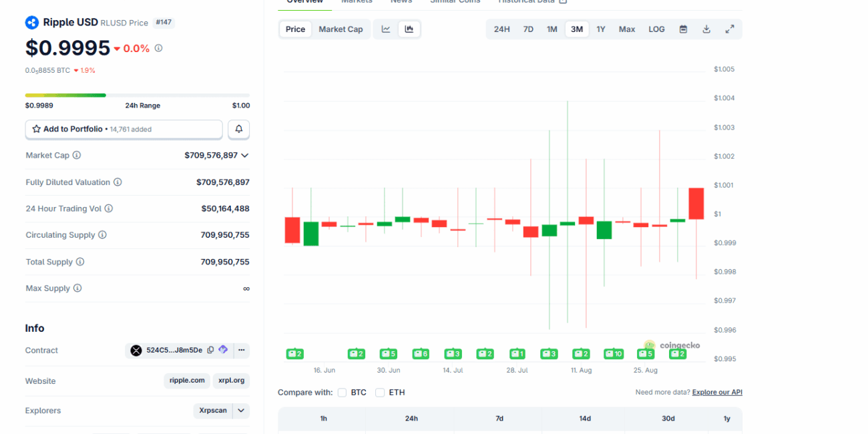Open the three-dot menu in the Contract row
Screen dimensions: 868x434
(242, 350)
